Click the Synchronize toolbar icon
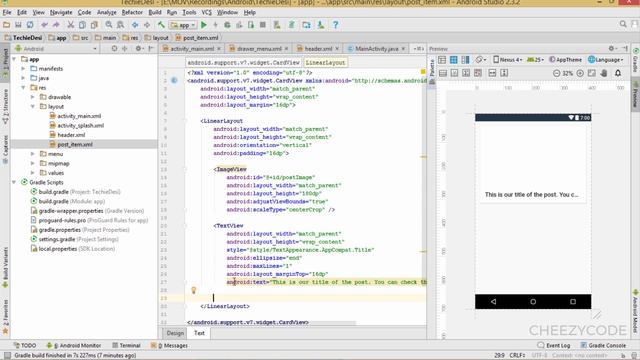This screenshot has height=360, width=640. coord(30,25)
